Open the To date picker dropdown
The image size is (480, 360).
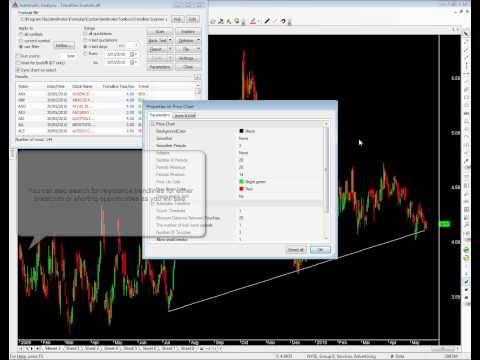133,62
